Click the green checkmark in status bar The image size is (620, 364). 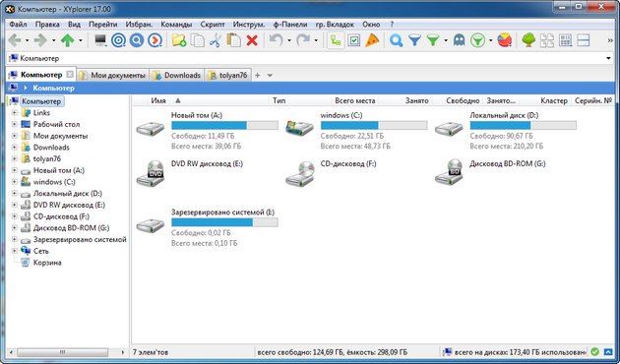594,351
